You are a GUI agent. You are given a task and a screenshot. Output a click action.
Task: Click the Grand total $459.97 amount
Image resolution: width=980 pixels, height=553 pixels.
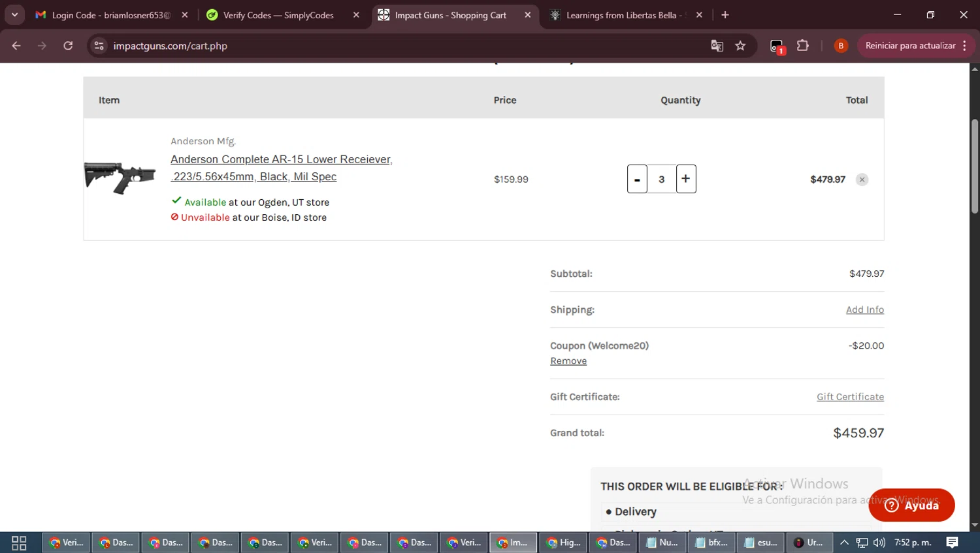[858, 433]
